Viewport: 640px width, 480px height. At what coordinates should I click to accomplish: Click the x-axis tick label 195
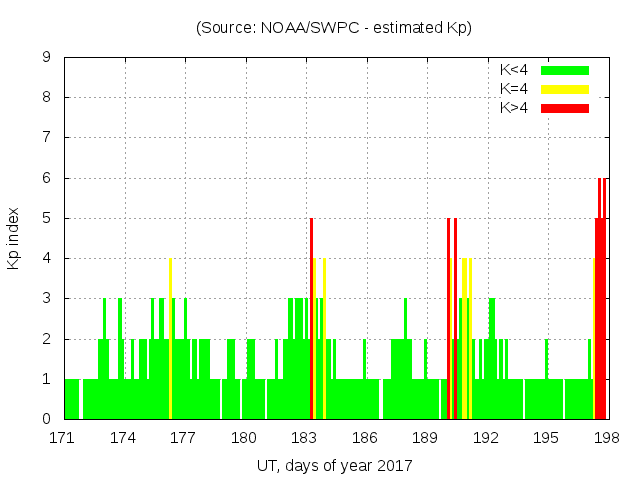[x=546, y=438]
